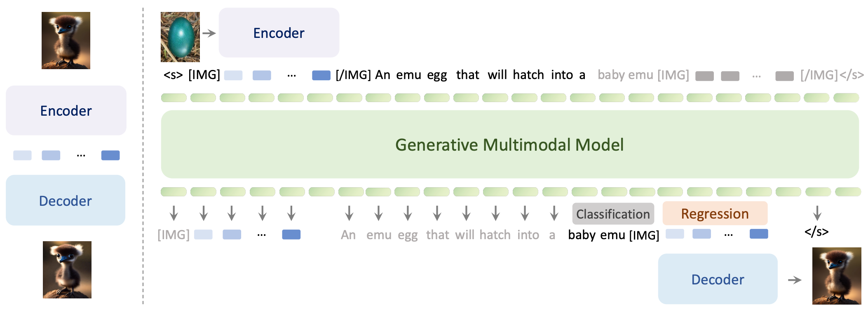Click the baby emu image below the left Decoder
The width and height of the screenshot is (868, 312).
[67, 270]
